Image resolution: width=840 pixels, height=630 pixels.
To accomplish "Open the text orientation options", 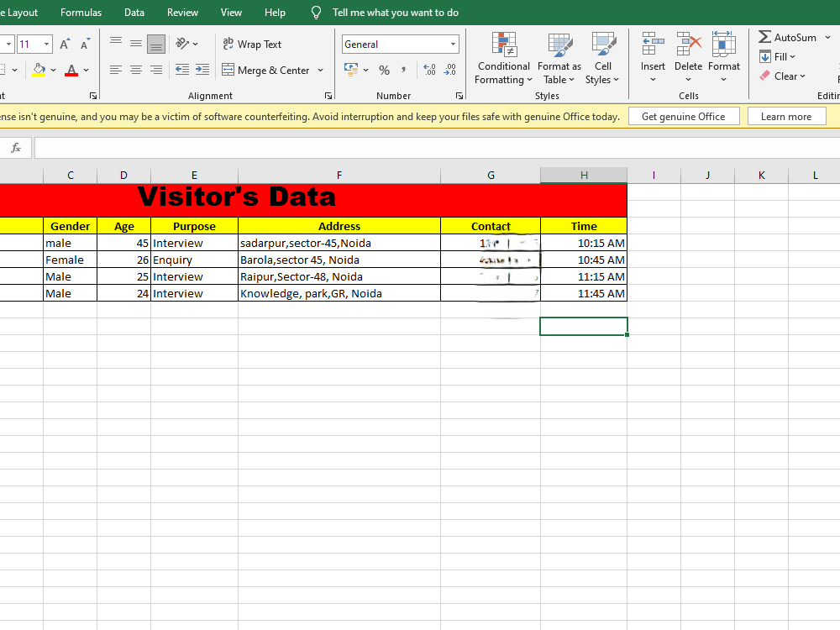I will pos(187,44).
